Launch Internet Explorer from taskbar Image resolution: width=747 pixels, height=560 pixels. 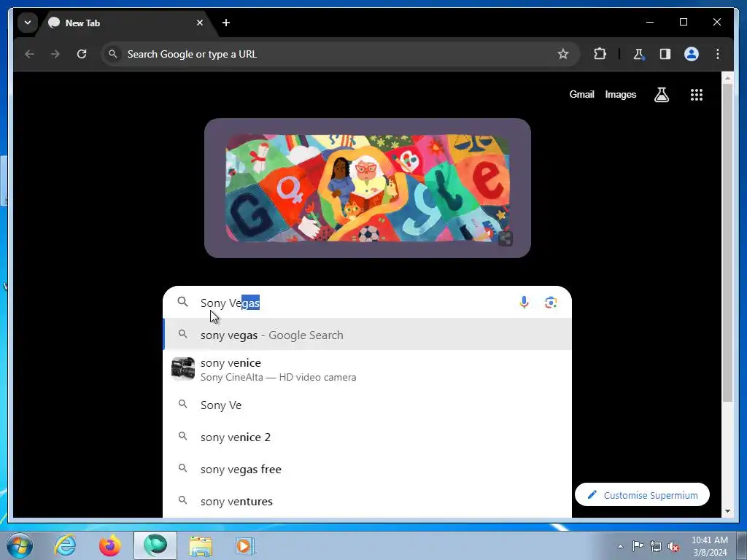[65, 545]
